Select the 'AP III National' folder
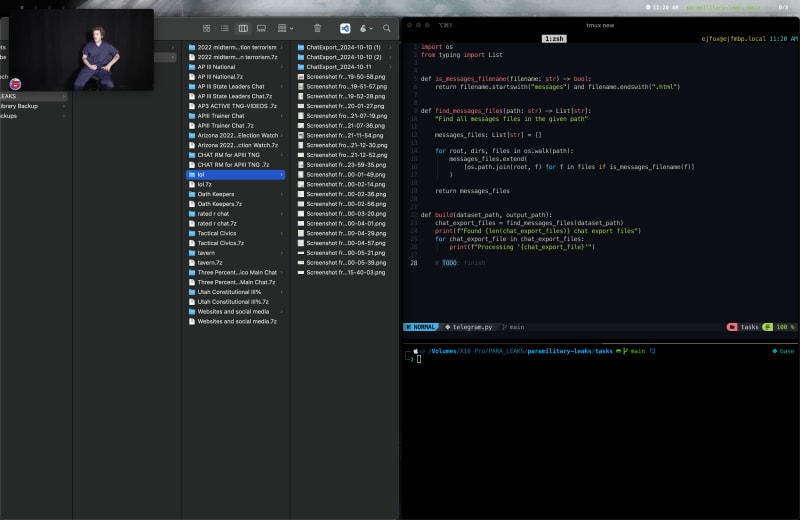 coord(236,67)
